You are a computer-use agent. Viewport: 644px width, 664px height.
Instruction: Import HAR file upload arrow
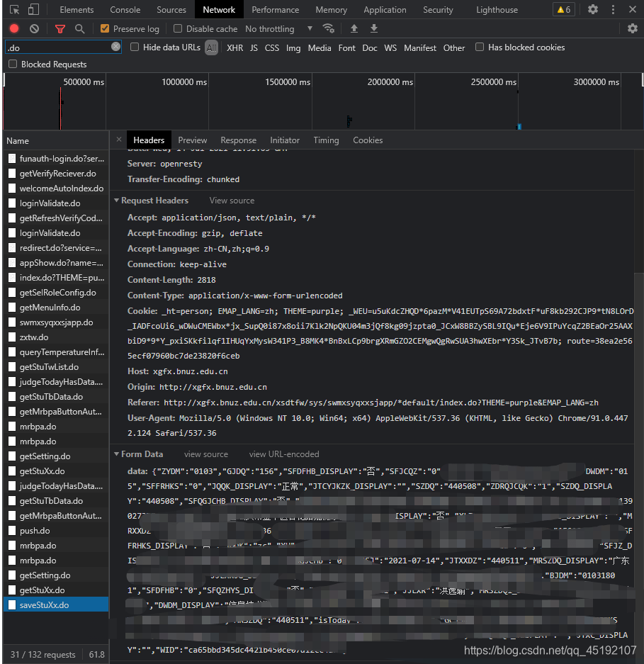354,28
